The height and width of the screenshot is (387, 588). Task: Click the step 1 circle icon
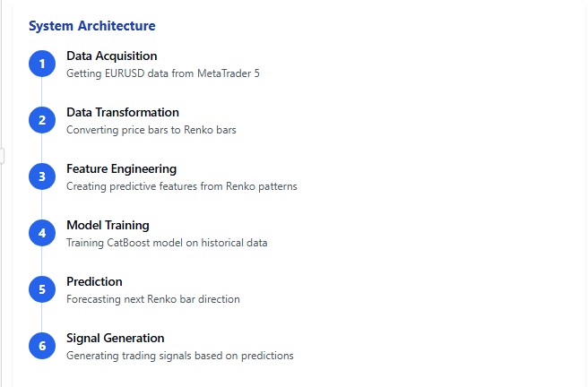tap(42, 64)
